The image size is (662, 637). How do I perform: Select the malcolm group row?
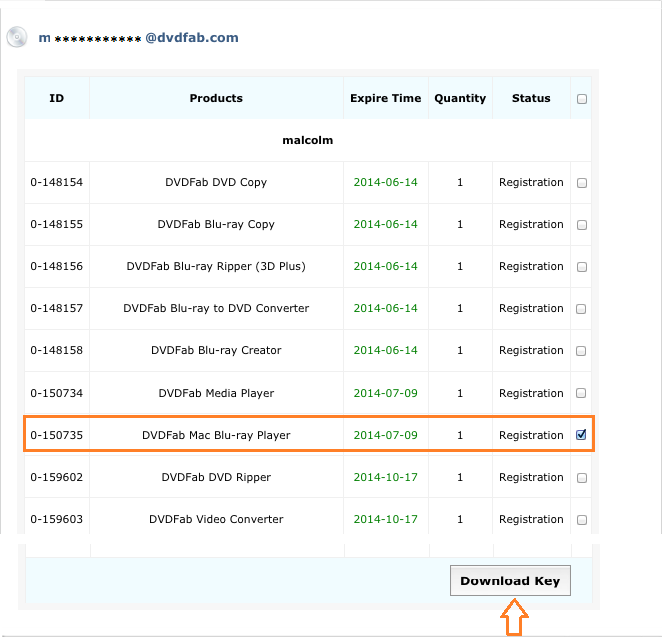[x=308, y=140]
